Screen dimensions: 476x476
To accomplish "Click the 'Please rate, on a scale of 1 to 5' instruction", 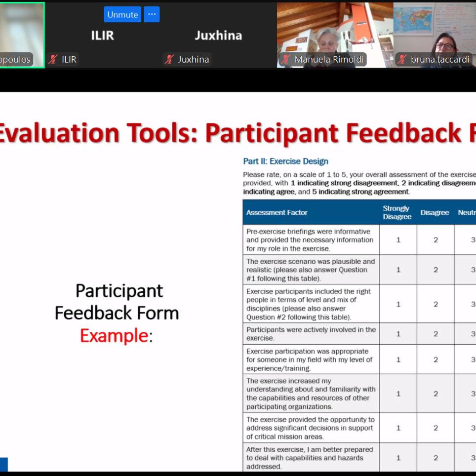I will click(359, 183).
